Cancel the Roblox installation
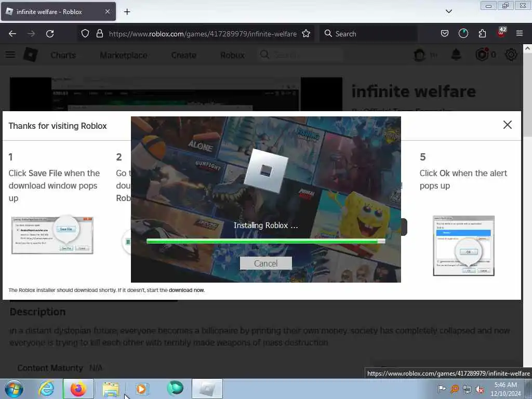This screenshot has width=532, height=399. coord(265,263)
